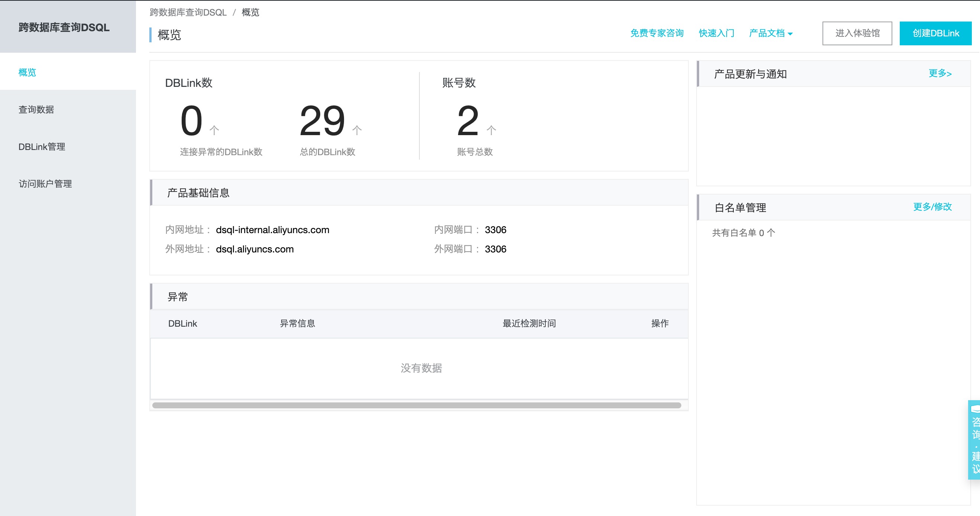
Task: Open the 概览 sidebar menu item
Action: [x=68, y=72]
